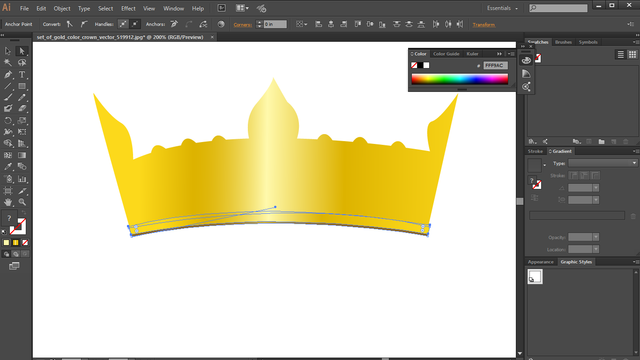Click the Transform link

(484, 25)
